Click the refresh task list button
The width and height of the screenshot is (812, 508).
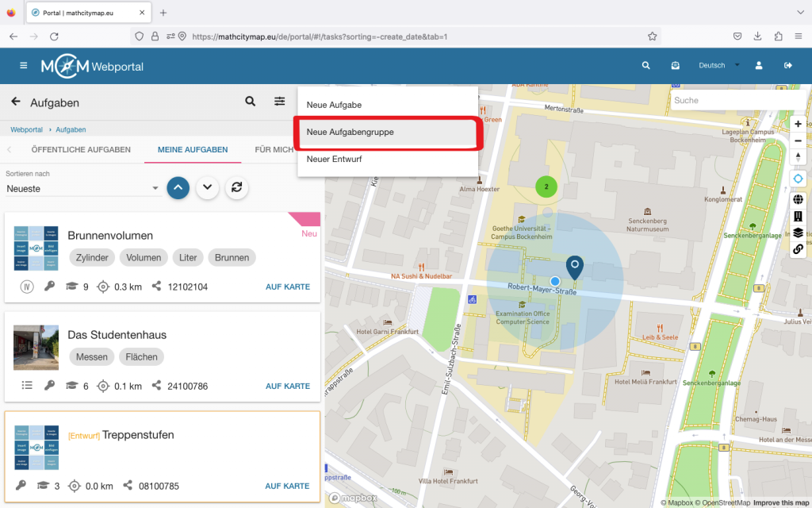click(236, 187)
